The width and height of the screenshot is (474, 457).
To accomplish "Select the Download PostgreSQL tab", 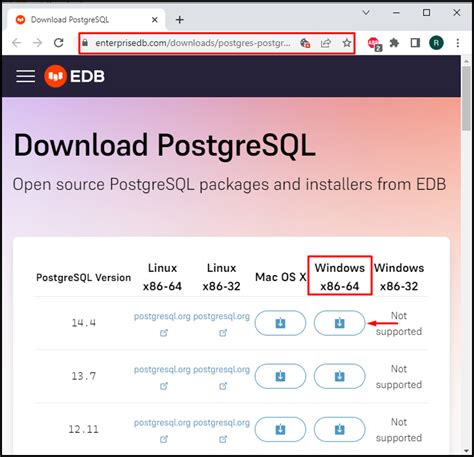I will point(86,20).
